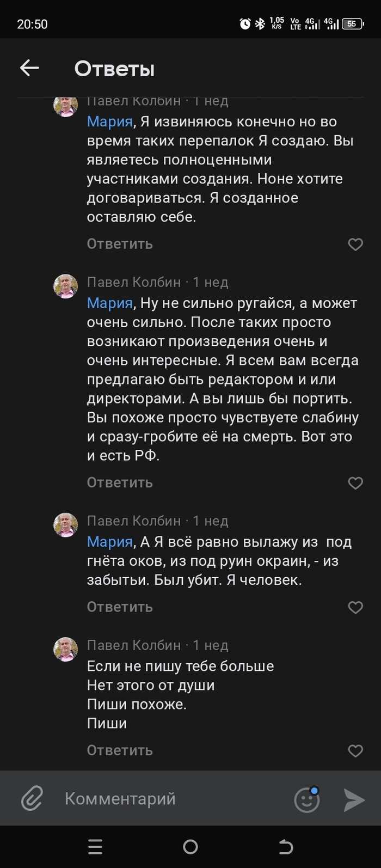Tap the paperclip attachment icon
The image size is (381, 868).
[32, 799]
